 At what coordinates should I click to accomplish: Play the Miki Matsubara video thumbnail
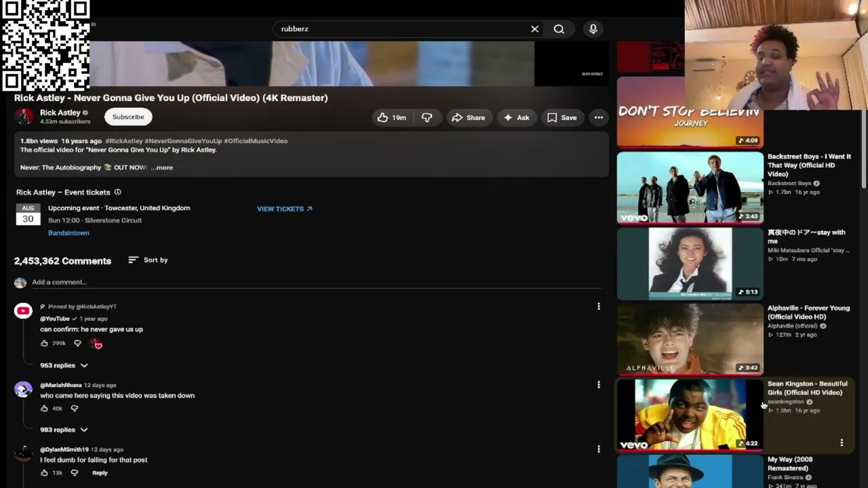click(690, 264)
